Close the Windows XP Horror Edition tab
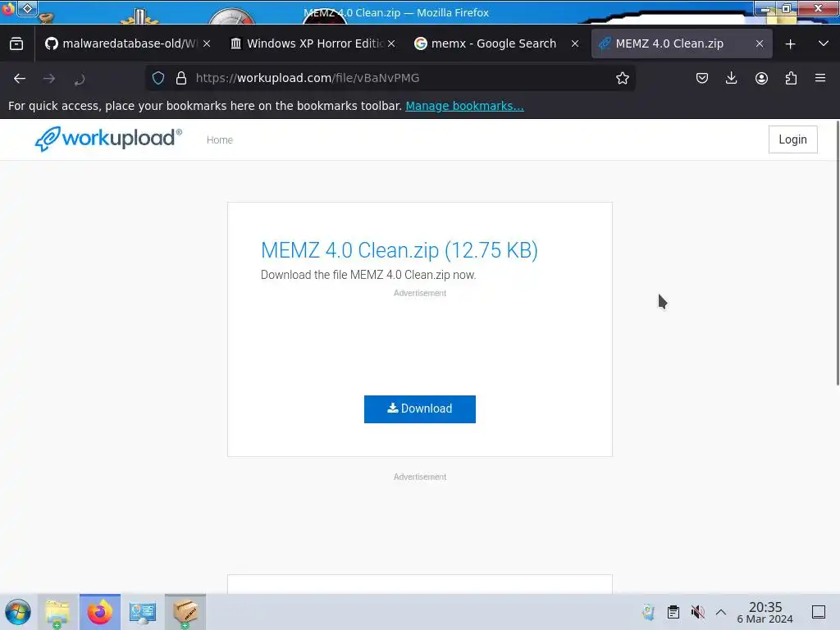Image resolution: width=840 pixels, height=630 pixels. [391, 44]
